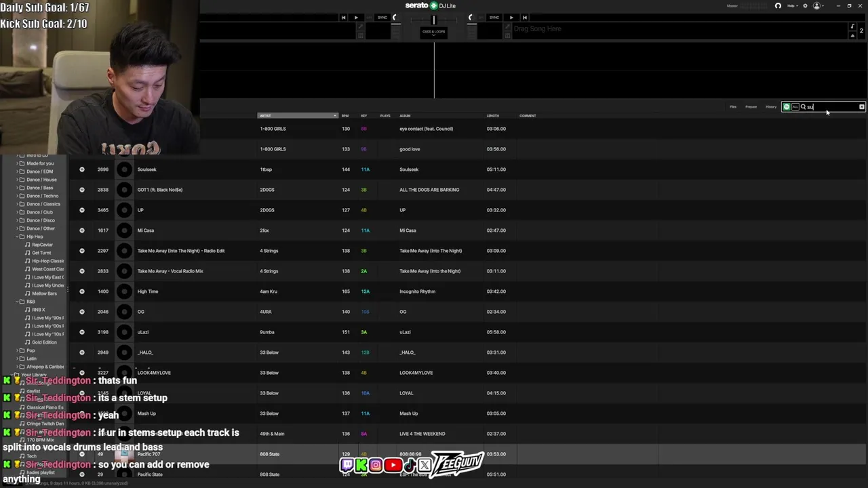This screenshot has width=868, height=488.
Task: Click the status dot icon on UP row
Action: [82, 210]
